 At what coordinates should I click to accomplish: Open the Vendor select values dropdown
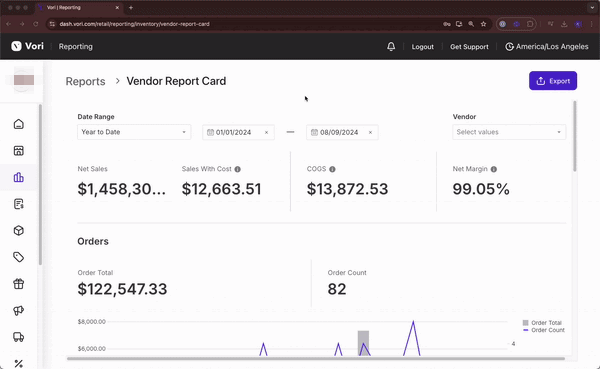coord(509,132)
